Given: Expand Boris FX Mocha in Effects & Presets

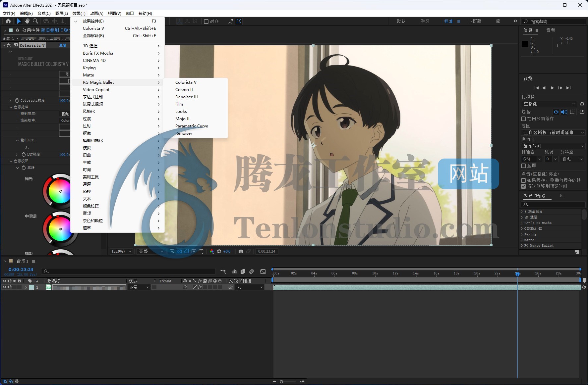Looking at the screenshot, I should pyautogui.click(x=522, y=223).
